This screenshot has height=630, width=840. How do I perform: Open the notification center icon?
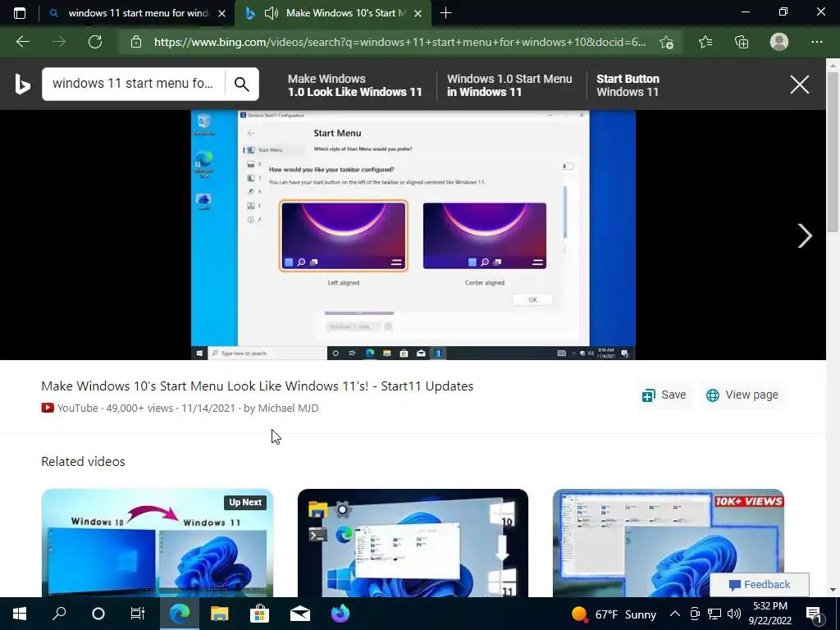pos(814,614)
